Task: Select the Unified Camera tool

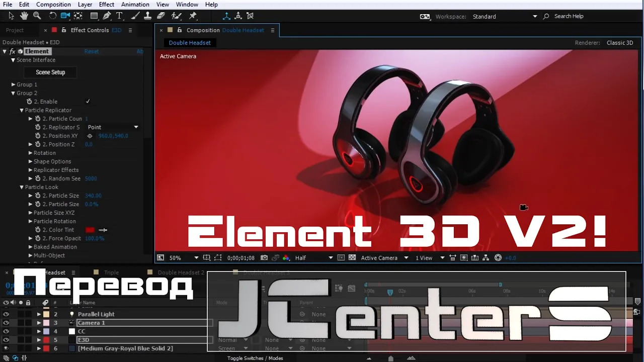Action: click(x=65, y=16)
